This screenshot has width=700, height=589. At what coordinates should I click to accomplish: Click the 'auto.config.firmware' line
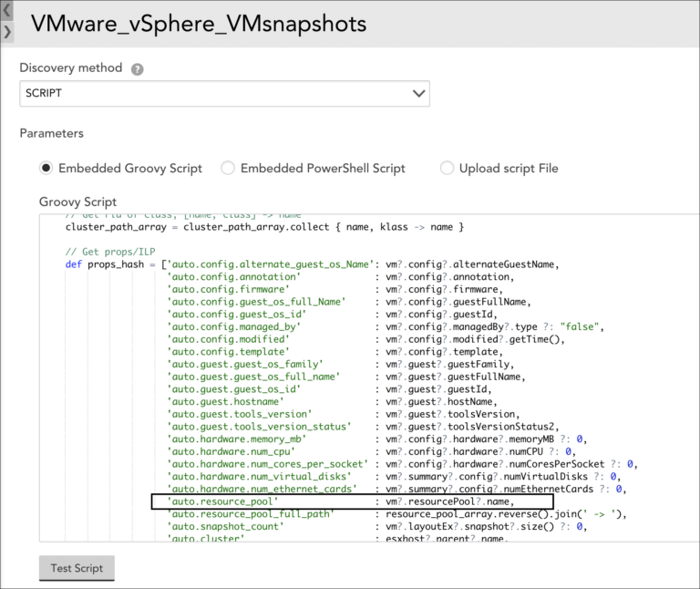pyautogui.click(x=335, y=289)
